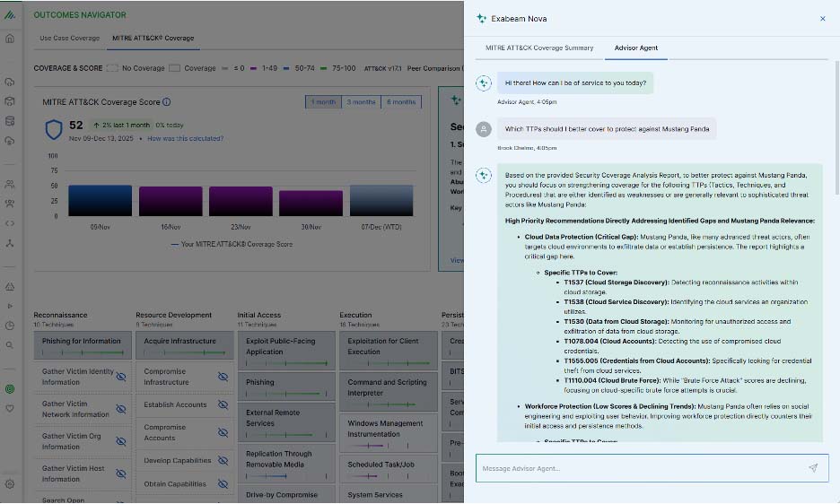Viewport: 840px width, 504px height.
Task: Toggle eye icon on Compromise Infrastructure
Action: tap(223, 377)
